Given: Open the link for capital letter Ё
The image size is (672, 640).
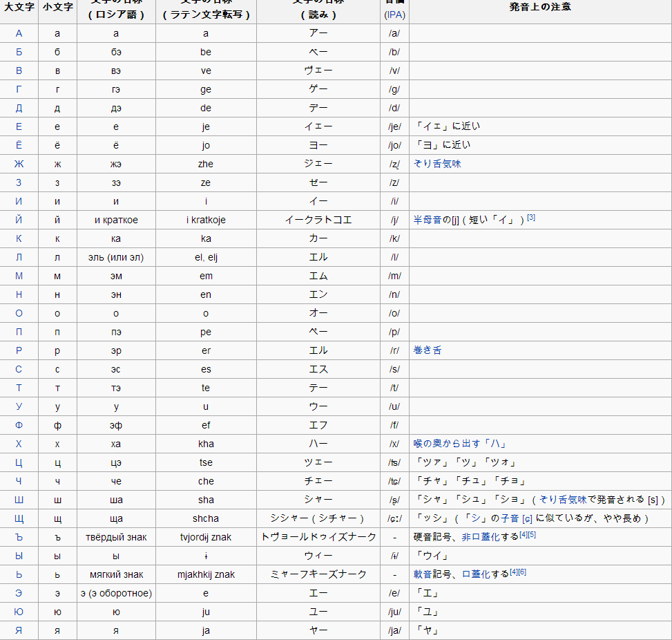Looking at the screenshot, I should 19,145.
